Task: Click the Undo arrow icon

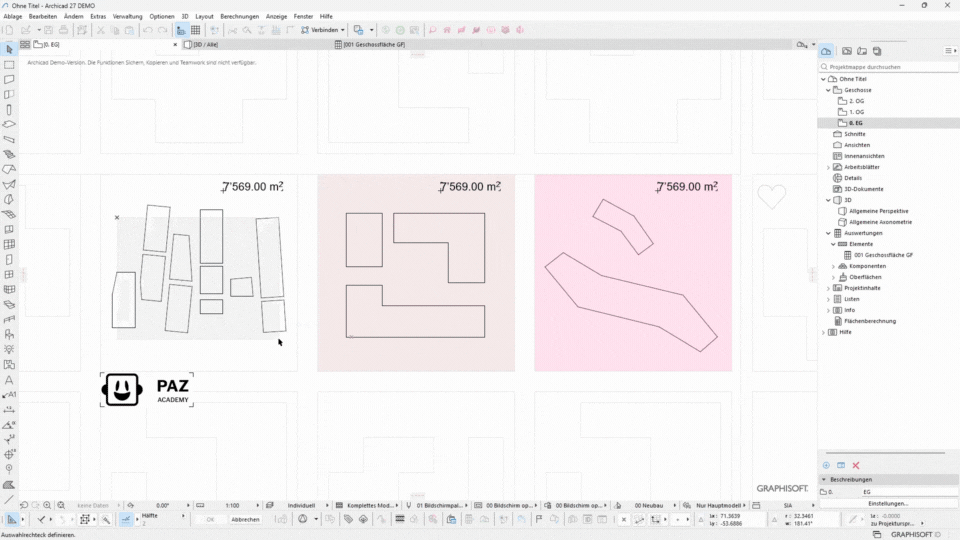Action: pos(148,30)
